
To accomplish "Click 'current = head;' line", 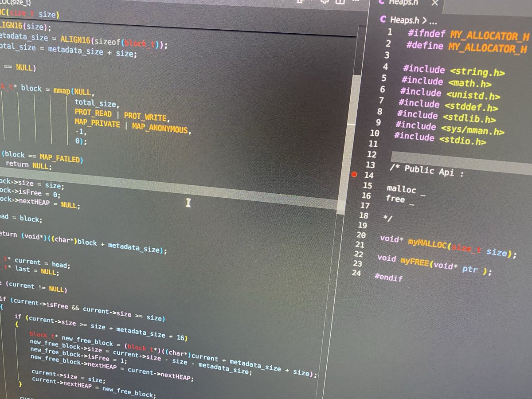I will pyautogui.click(x=42, y=263).
